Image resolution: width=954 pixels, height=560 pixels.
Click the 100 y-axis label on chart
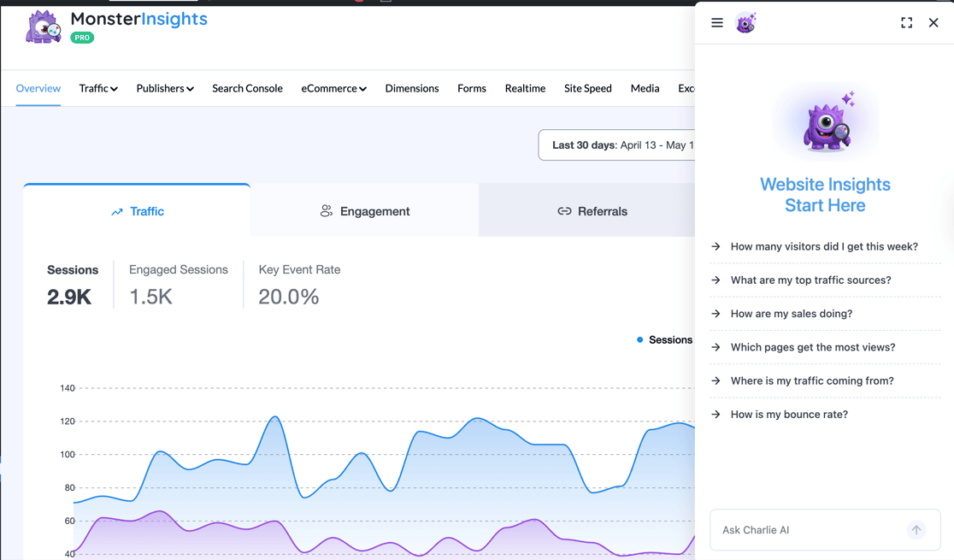point(68,454)
